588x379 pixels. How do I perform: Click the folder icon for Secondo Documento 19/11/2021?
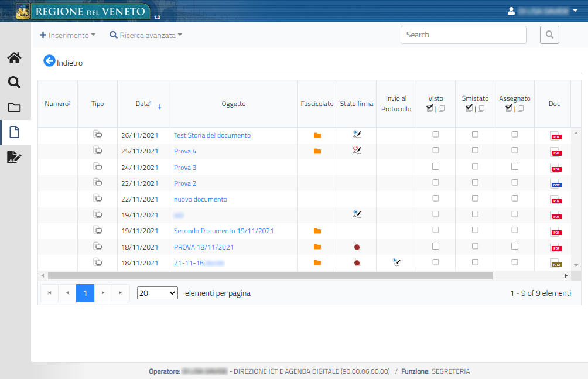317,231
